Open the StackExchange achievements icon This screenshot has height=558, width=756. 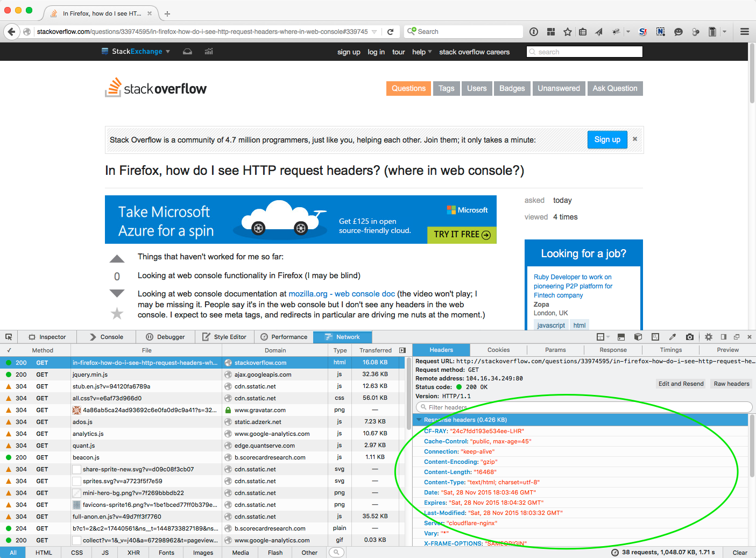click(209, 52)
